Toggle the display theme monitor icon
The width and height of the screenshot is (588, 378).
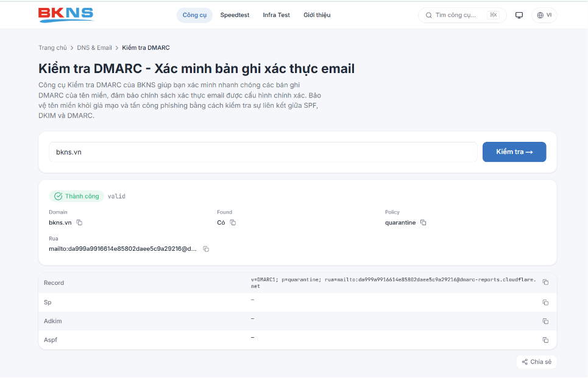point(519,15)
